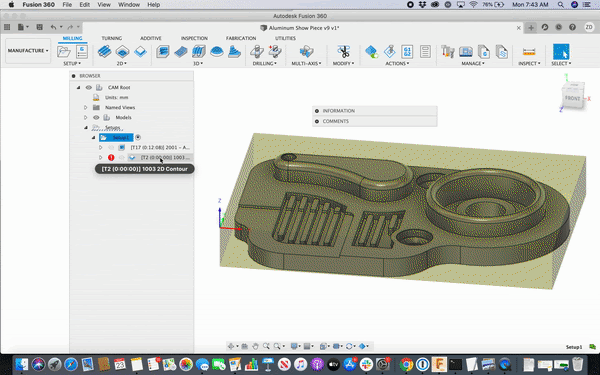The image size is (600, 375).
Task: Open the Post Library icon
Action: click(x=484, y=52)
